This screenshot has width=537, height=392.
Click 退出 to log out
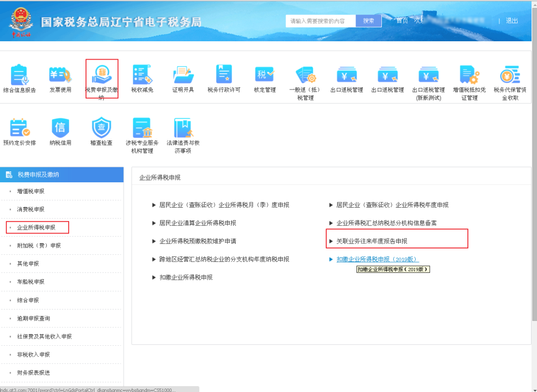click(512, 21)
